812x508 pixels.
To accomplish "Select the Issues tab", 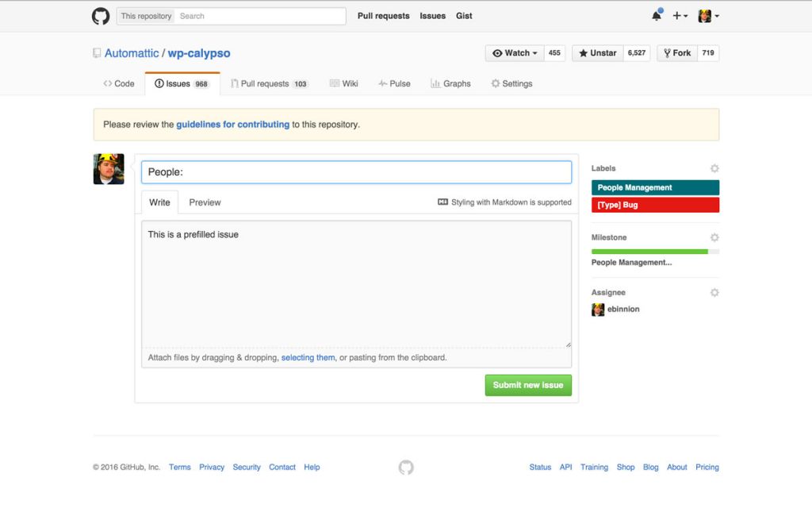I will click(182, 83).
